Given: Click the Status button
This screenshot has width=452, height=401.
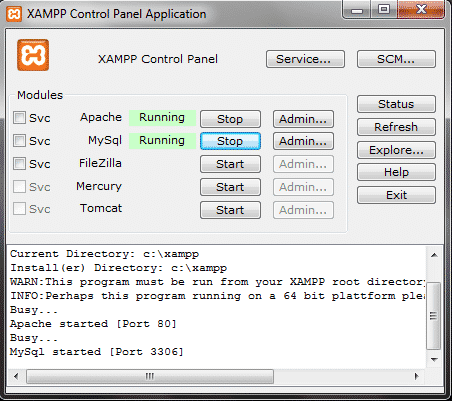Looking at the screenshot, I should pyautogui.click(x=396, y=104).
